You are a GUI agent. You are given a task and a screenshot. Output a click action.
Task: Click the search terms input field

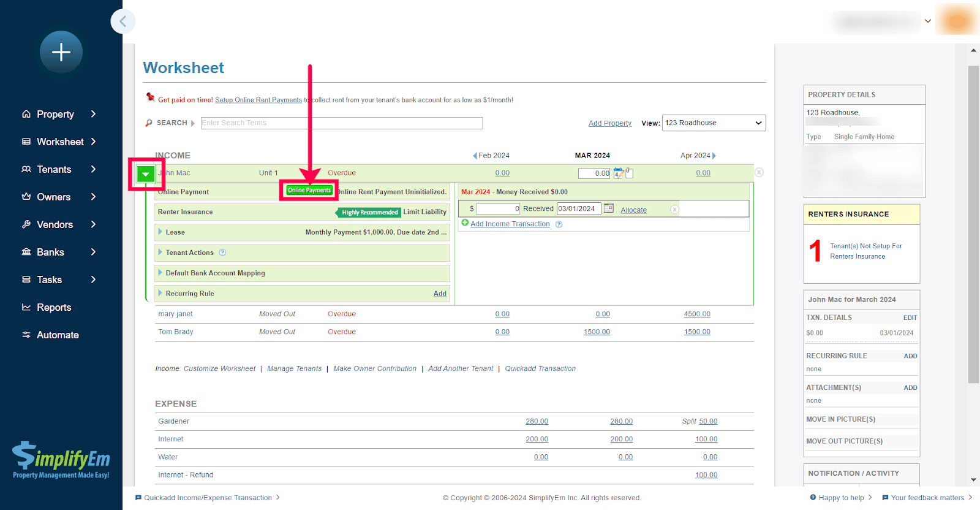[x=341, y=123]
